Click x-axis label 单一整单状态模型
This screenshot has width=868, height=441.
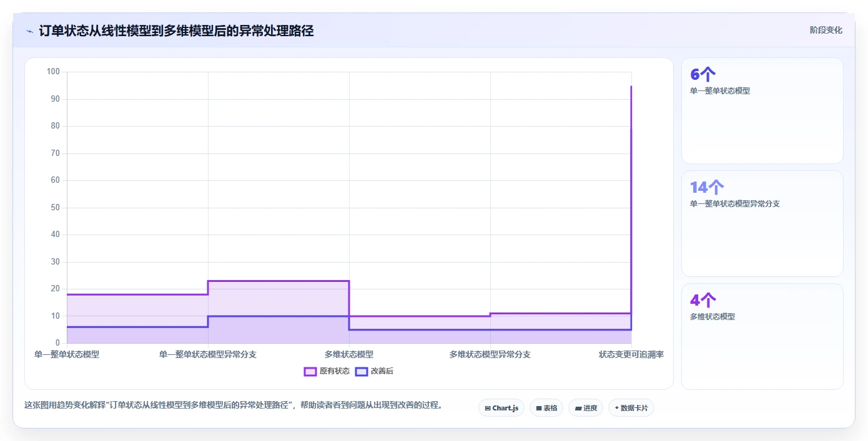point(67,354)
